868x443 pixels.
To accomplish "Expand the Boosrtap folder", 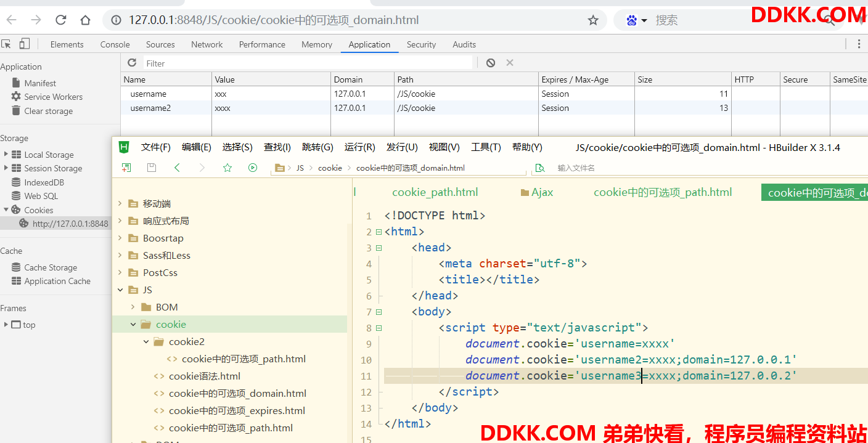I will click(x=120, y=238).
